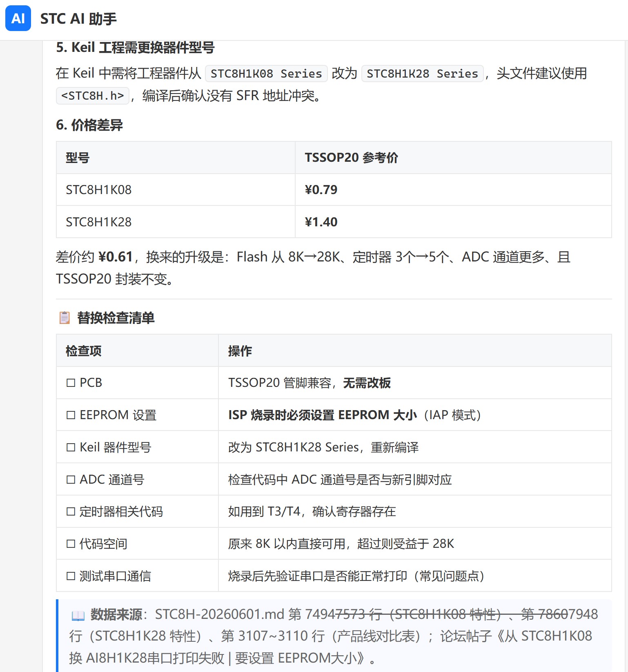Check the ADC 通道号 checklist box
628x672 pixels.
pyautogui.click(x=71, y=480)
